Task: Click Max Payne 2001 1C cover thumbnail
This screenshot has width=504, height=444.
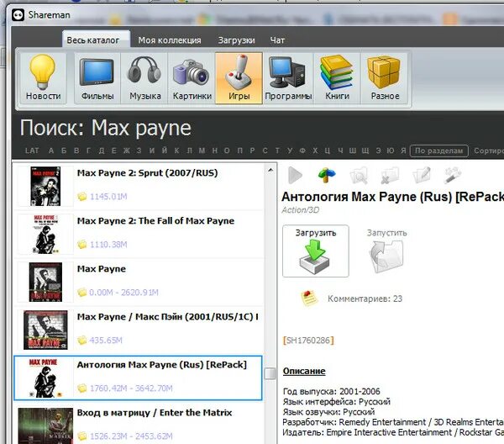Action: tap(45, 330)
